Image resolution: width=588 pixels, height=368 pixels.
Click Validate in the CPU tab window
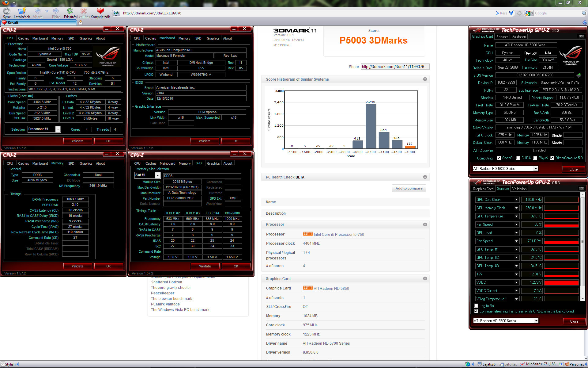77,141
